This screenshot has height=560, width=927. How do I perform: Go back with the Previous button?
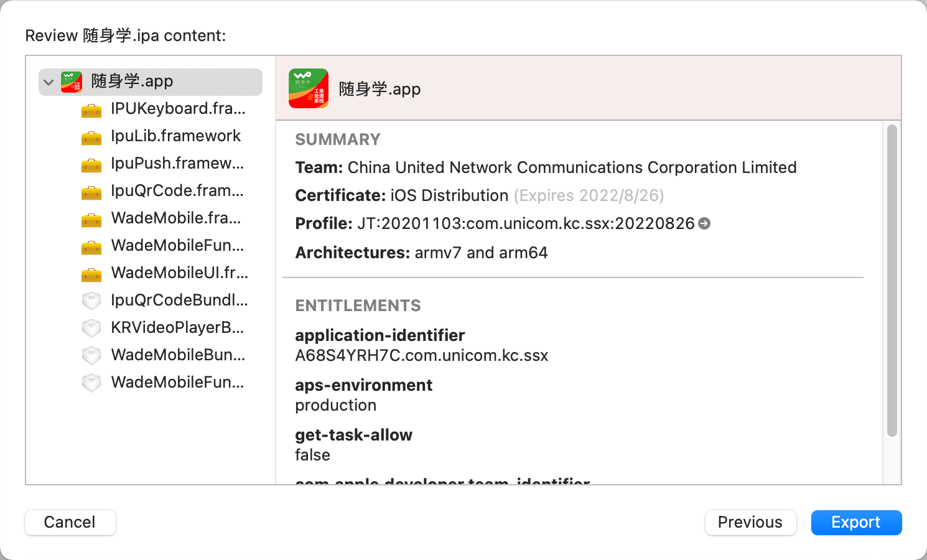point(750,522)
